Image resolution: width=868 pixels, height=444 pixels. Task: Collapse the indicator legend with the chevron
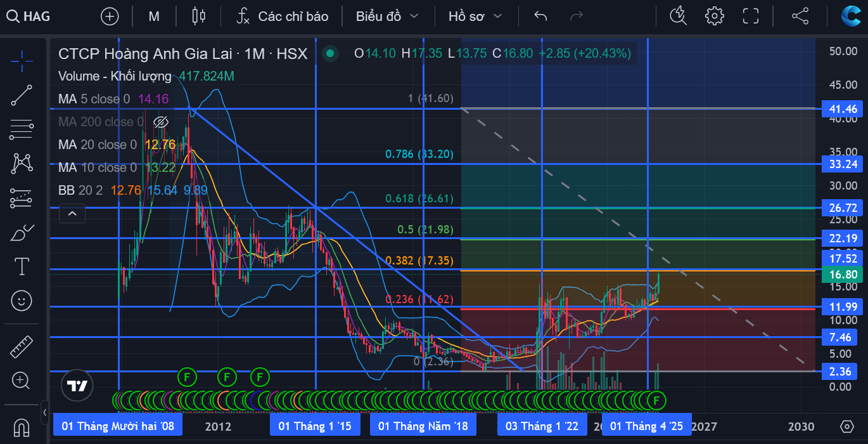click(72, 214)
